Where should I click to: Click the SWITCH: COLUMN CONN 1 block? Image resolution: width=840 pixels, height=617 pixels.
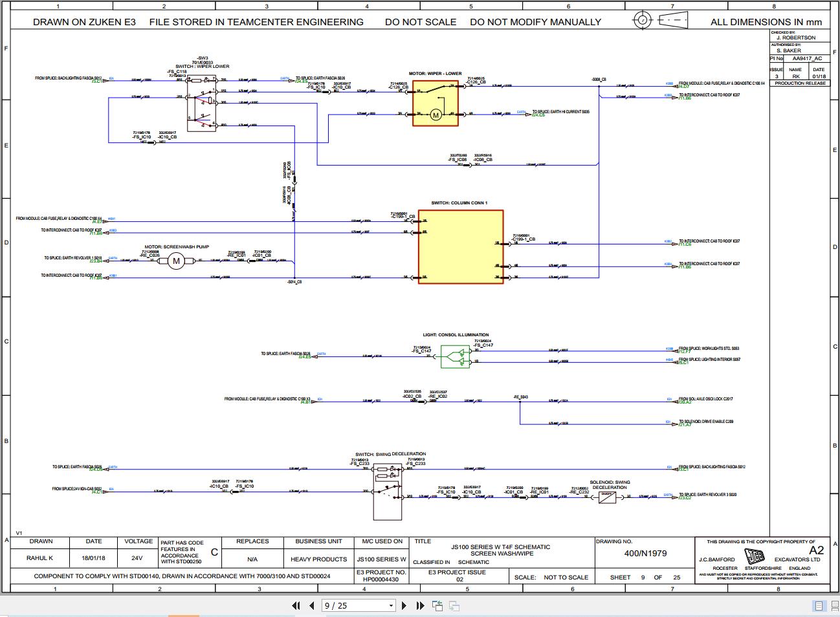click(x=461, y=246)
